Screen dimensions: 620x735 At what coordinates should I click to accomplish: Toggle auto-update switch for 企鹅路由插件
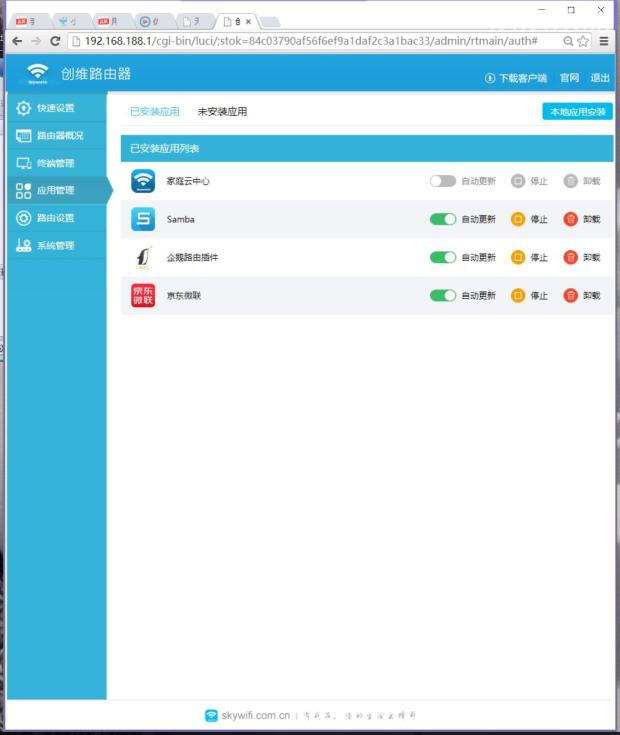pos(443,257)
